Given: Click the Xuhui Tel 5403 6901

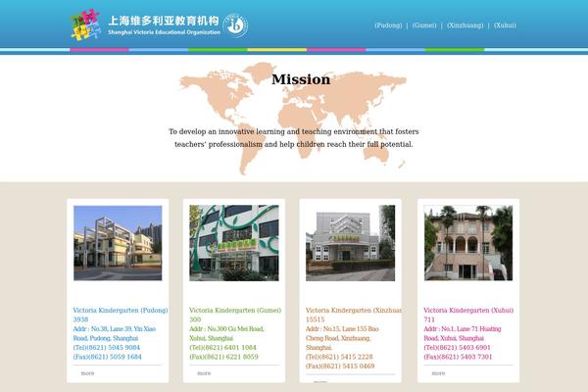Looking at the screenshot, I should [x=457, y=347].
